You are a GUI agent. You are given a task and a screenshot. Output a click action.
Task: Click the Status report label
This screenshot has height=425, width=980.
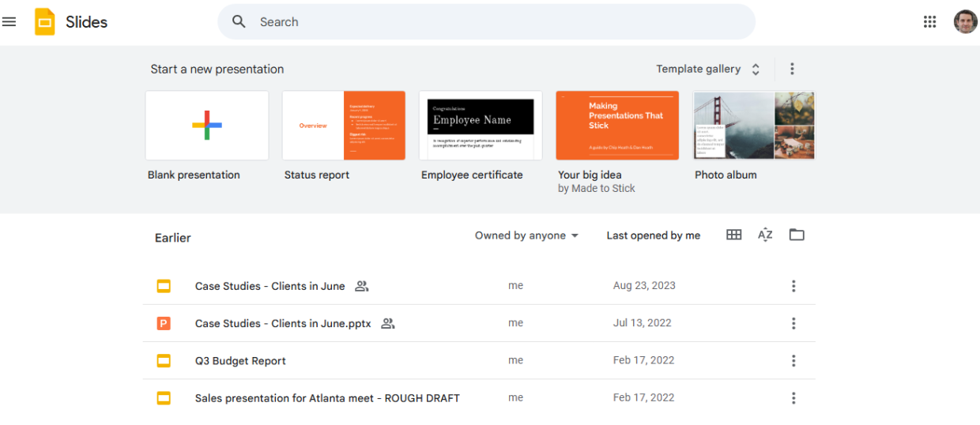click(x=317, y=175)
